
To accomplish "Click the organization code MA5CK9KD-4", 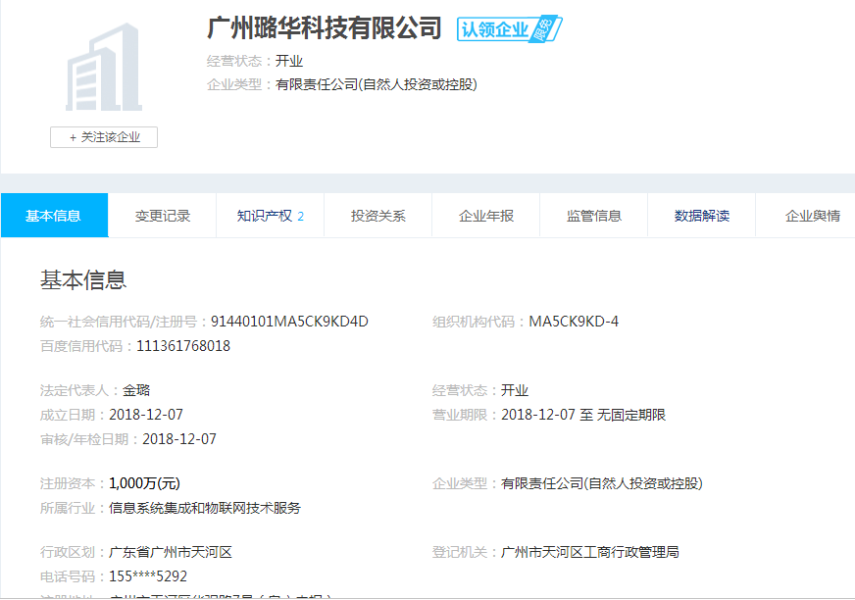I will click(573, 321).
